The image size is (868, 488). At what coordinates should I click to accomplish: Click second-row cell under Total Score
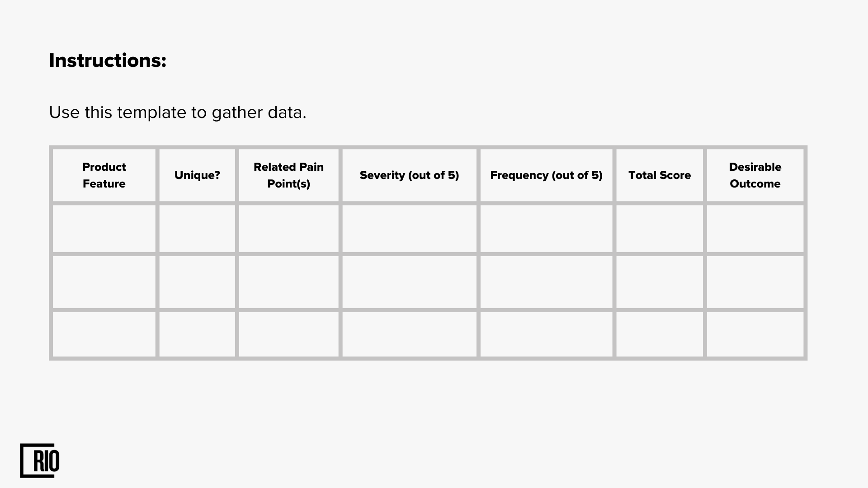(x=660, y=282)
